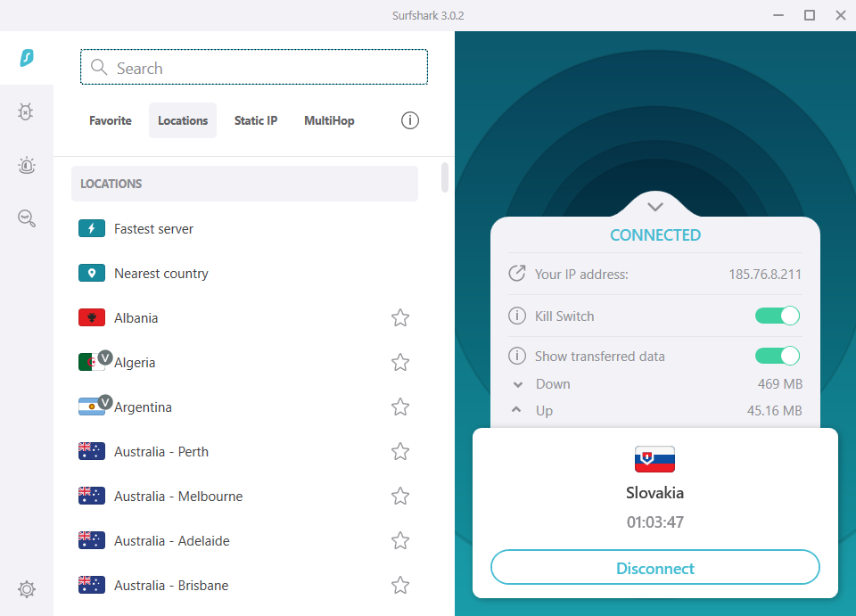
Task: Turn off the Kill Switch toggle
Action: [777, 316]
